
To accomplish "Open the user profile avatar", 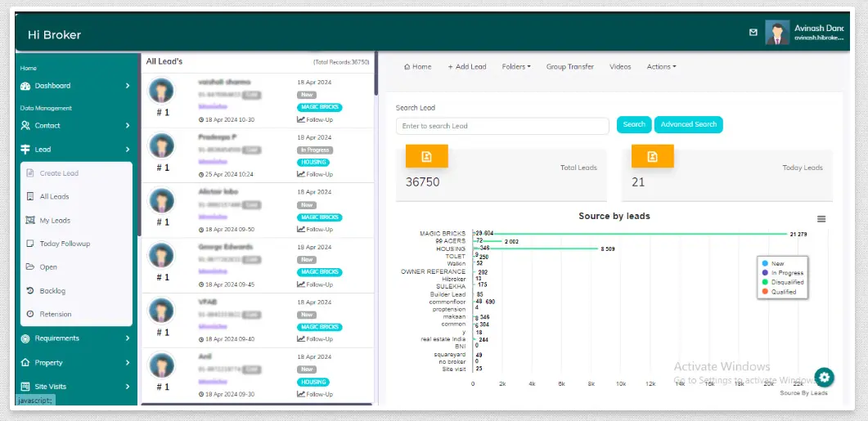I will (776, 33).
